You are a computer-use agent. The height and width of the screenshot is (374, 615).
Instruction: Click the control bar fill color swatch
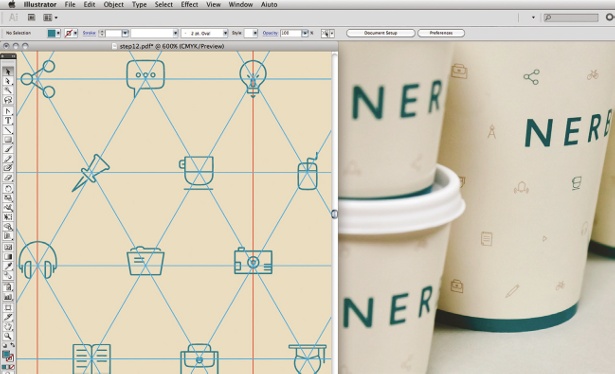[x=51, y=33]
